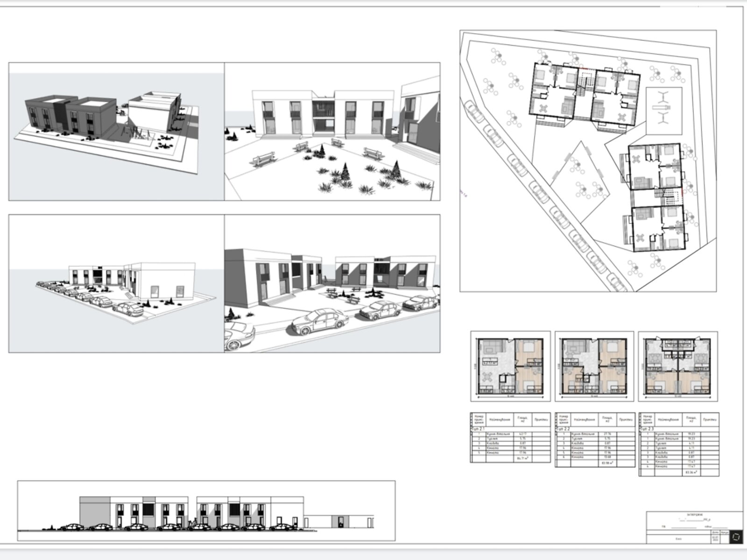
Task: Click the total area cell of the Тип 2.2 table
Action: tap(607, 463)
